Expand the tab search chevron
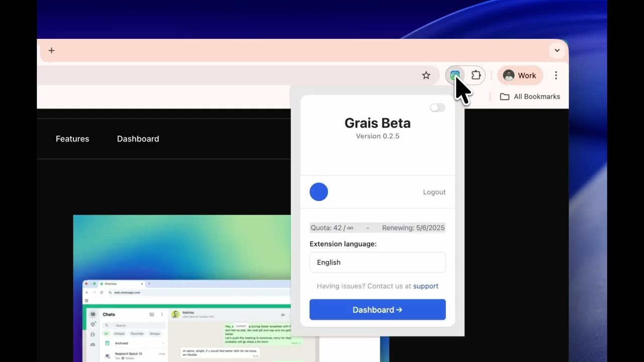 click(557, 50)
